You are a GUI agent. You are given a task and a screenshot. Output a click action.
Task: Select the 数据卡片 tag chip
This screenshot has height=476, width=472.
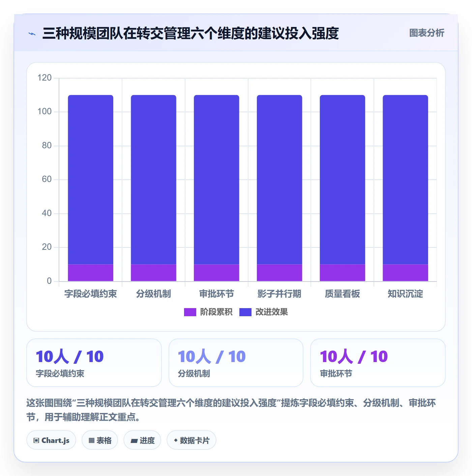point(191,440)
